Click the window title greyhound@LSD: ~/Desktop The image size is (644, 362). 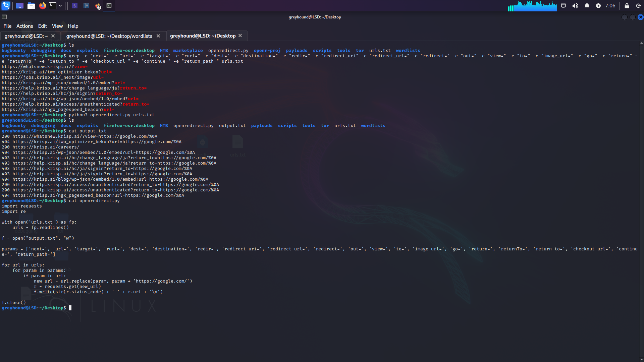coord(315,17)
